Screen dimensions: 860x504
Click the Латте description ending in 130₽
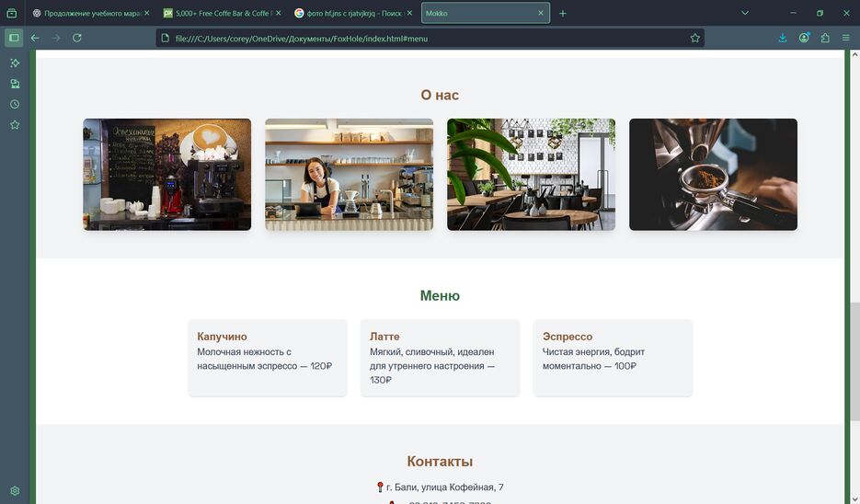432,366
